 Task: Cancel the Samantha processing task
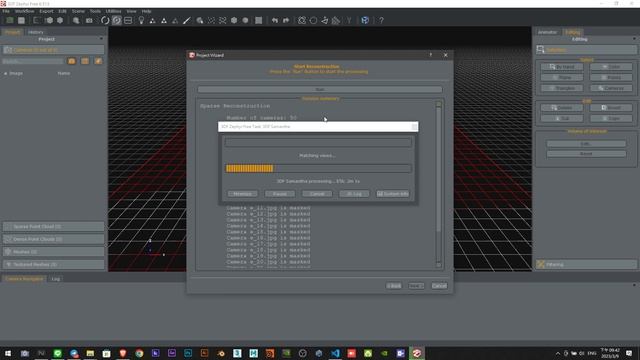tap(317, 193)
